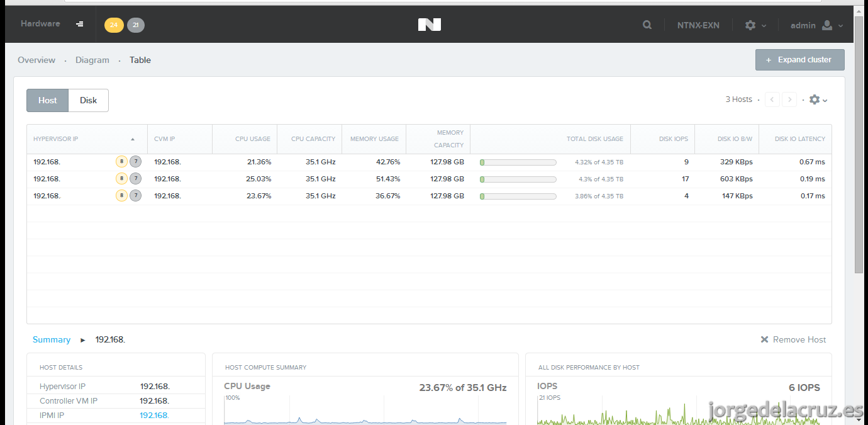
Task: Click the CPU Usage chart area
Action: point(365,410)
